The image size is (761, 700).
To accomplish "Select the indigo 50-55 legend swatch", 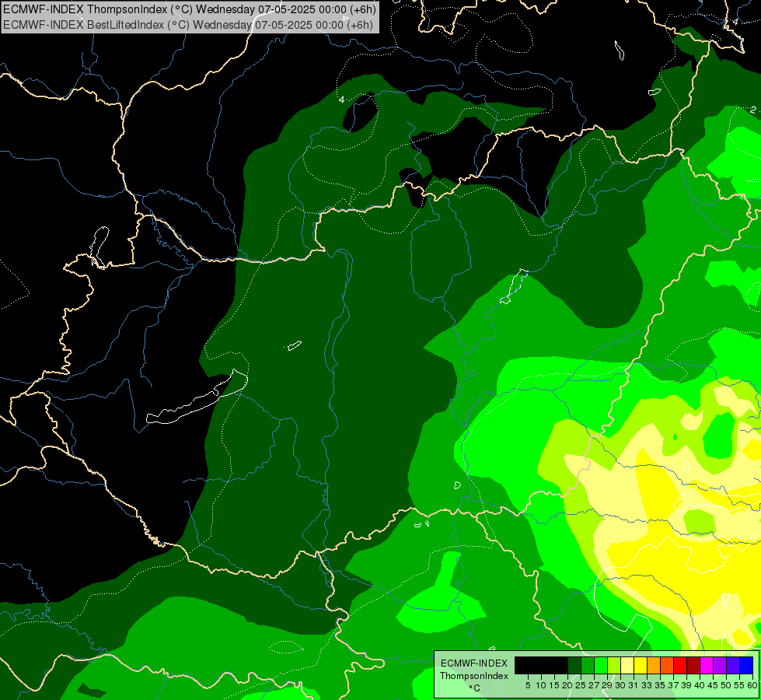I will [x=733, y=665].
